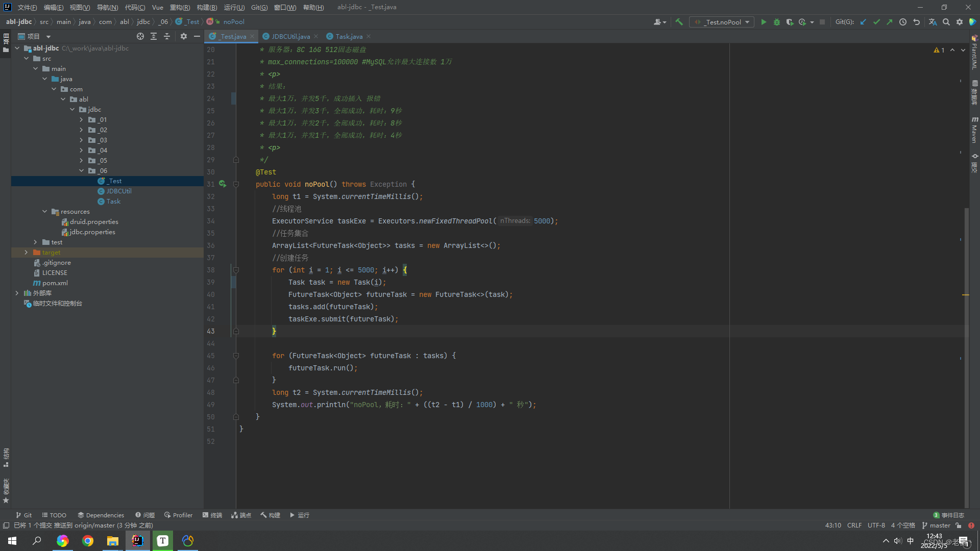Open Chrome from the Windows taskbar
Screen dimensions: 980x551
[88, 541]
